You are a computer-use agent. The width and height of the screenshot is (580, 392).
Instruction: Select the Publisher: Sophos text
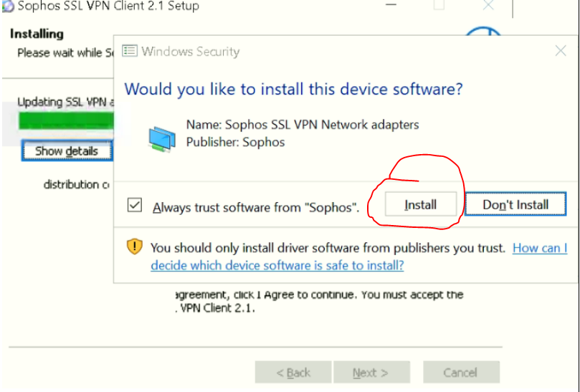tap(235, 142)
